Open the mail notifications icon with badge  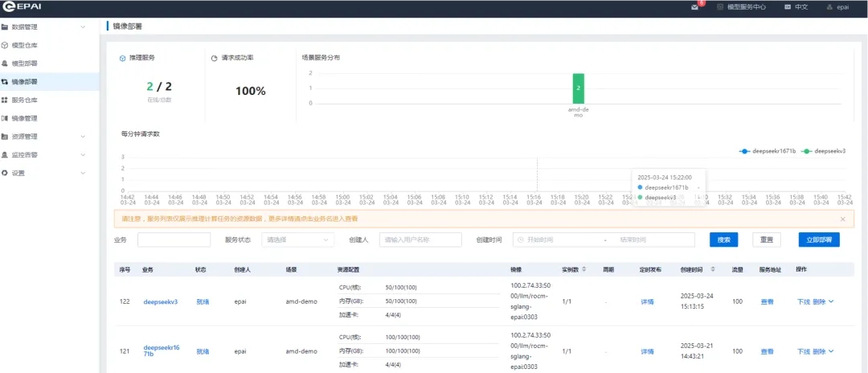695,7
